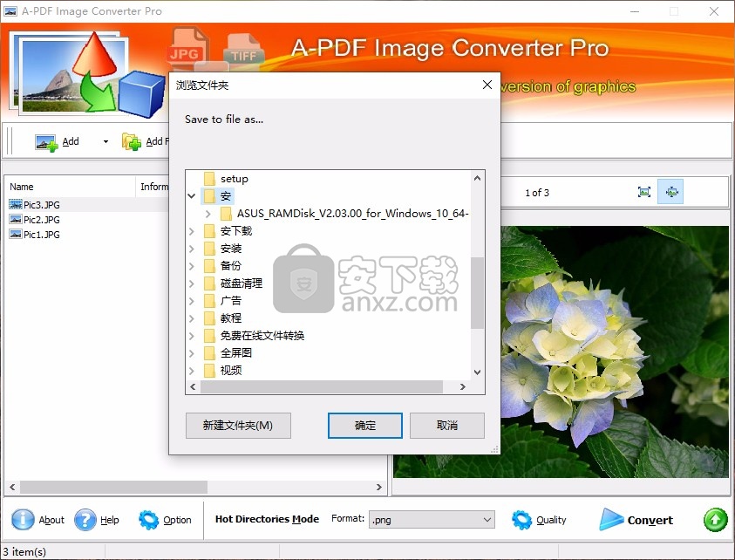
Task: Toggle the actual-size preview icon
Action: click(x=670, y=192)
